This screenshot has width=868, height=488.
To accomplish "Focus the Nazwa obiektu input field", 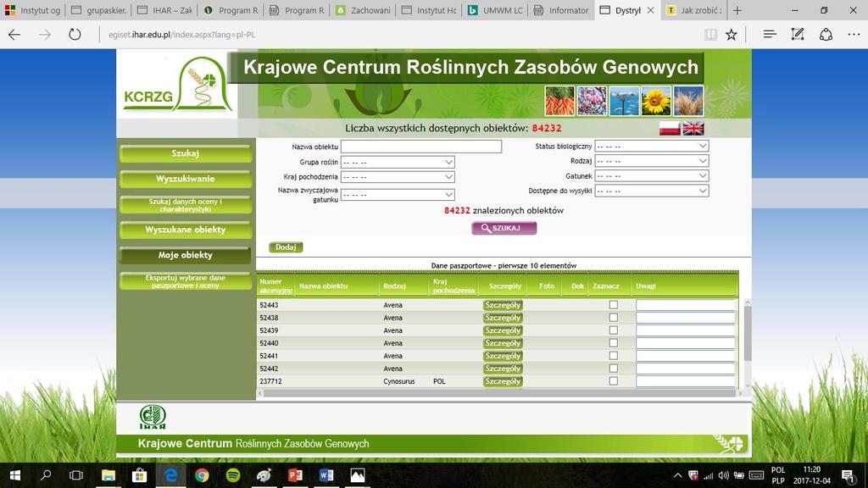I will (421, 147).
